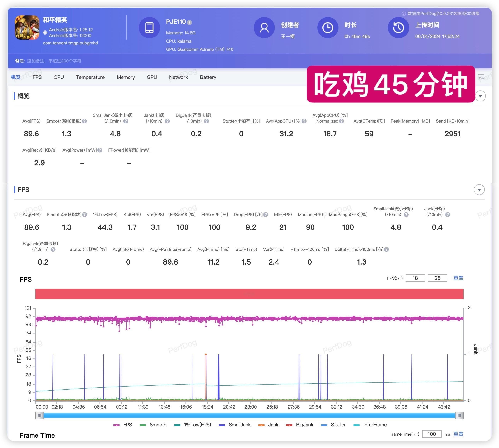Image resolution: width=499 pixels, height=448 pixels.
Task: Collapse the 概览 section with arrow button
Action: click(x=480, y=96)
